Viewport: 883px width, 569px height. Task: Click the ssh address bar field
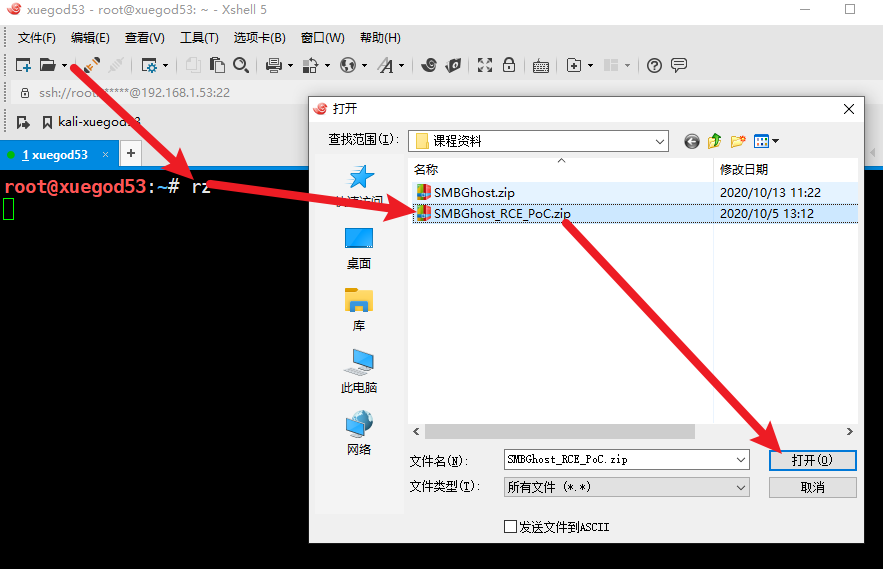(x=158, y=93)
